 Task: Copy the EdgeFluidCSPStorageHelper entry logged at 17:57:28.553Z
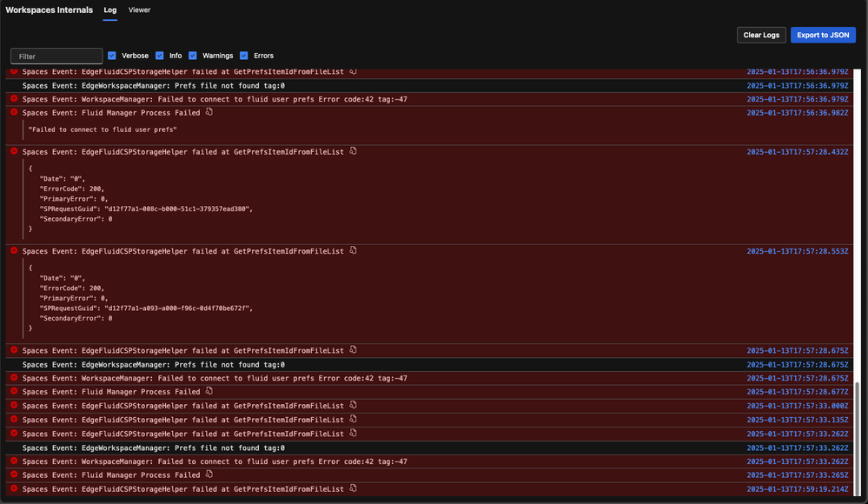click(x=353, y=251)
